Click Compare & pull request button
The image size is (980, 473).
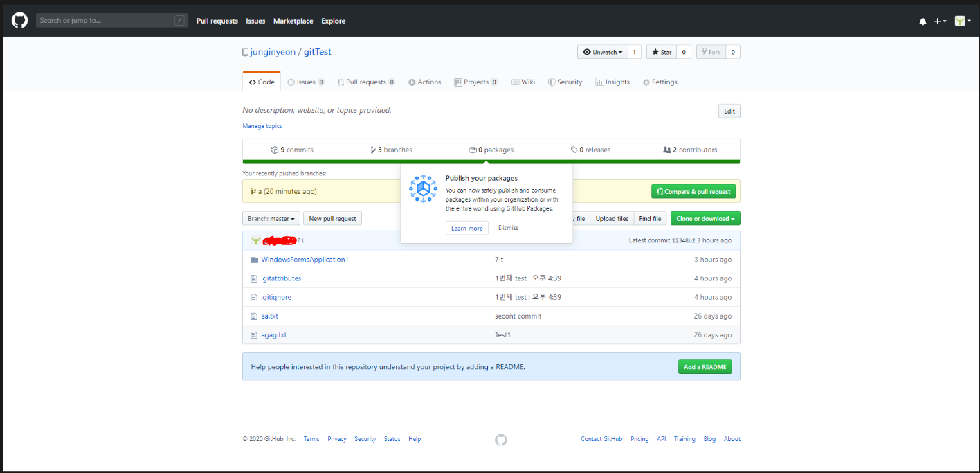click(x=693, y=192)
